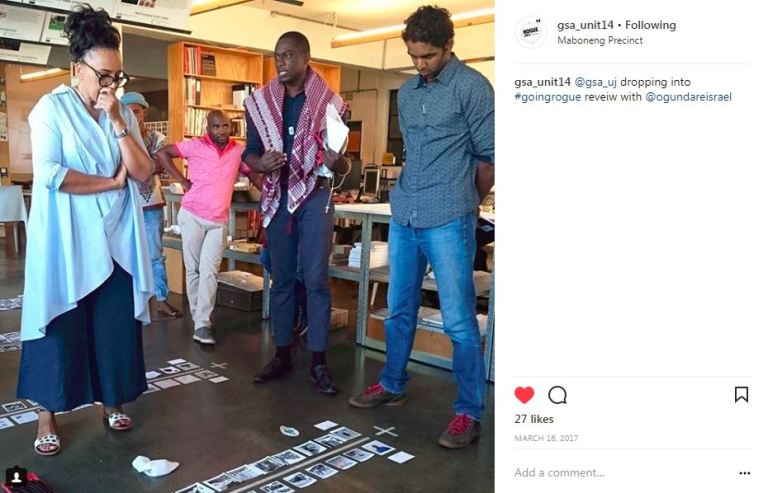Click the man in checkered scarf
The image size is (768, 493).
point(295,211)
